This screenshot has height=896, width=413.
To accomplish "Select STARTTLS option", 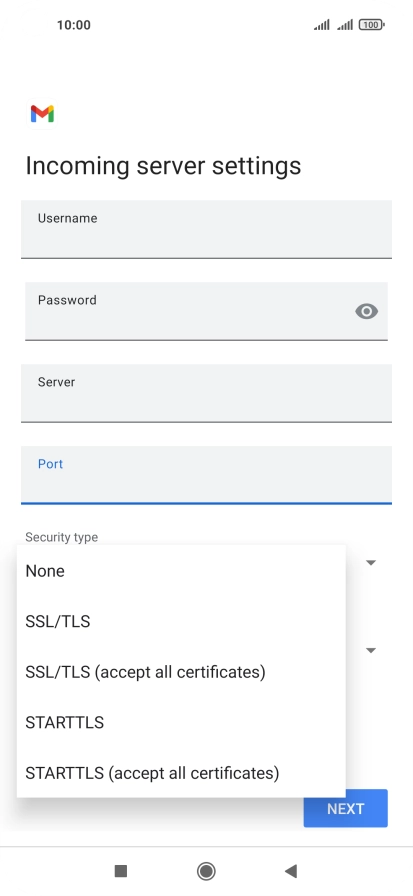I will pos(181,722).
